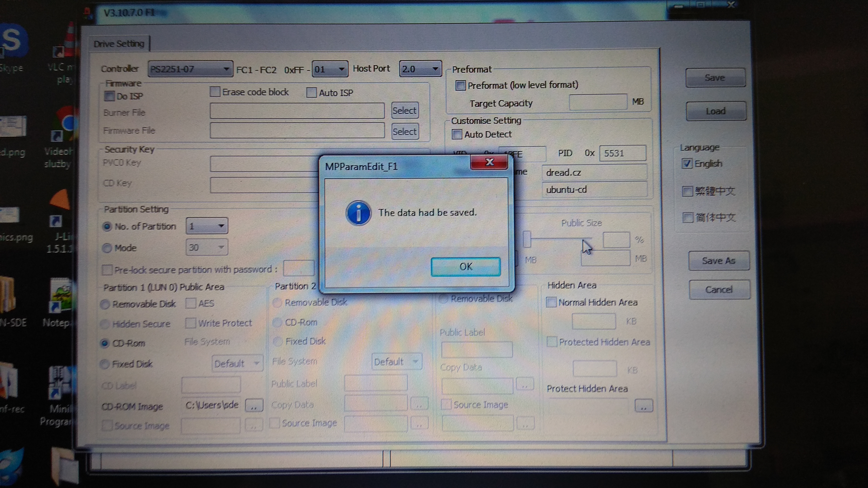
Task: Select the CD-Rom radio option for Partition 1
Action: pos(105,343)
